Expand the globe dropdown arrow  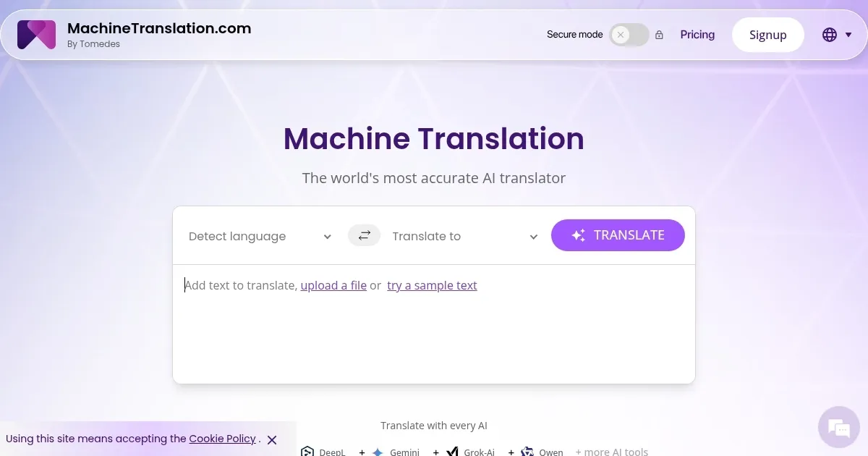(x=849, y=34)
